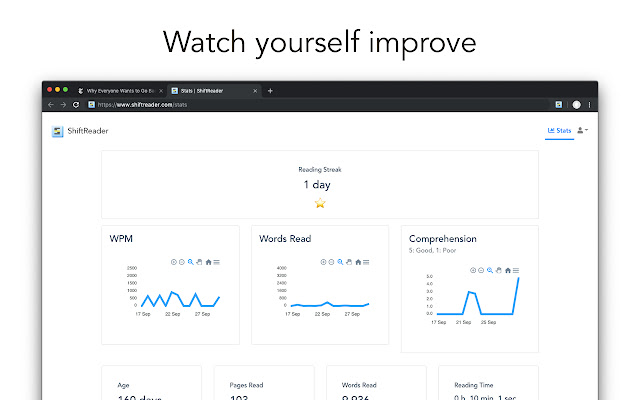Viewport: 640px width, 400px height.
Task: Go to ShiftReader home via logo
Action: point(57,131)
